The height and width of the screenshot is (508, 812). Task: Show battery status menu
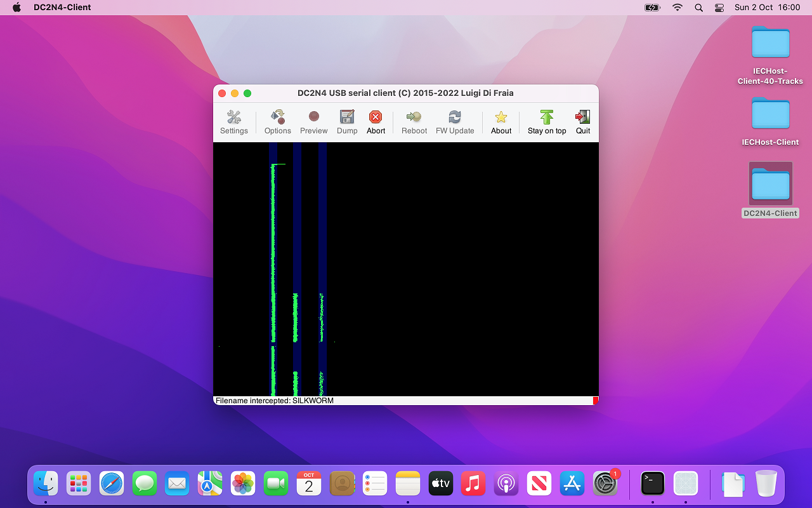(652, 8)
